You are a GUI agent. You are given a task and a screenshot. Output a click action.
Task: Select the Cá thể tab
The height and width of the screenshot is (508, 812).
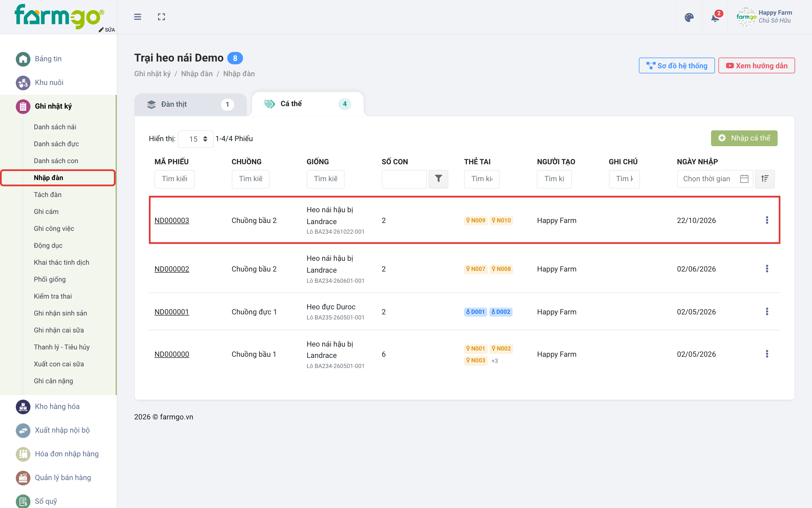click(308, 104)
